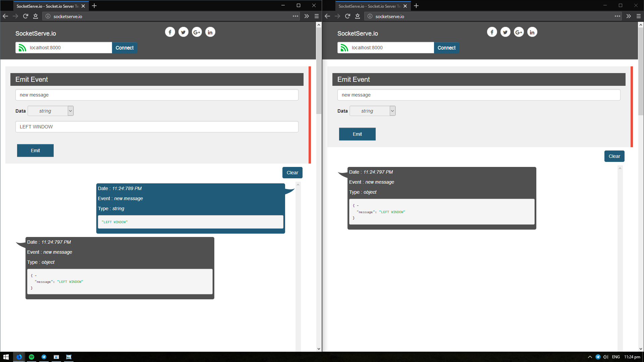This screenshot has height=362, width=644.
Task: Click the bookmarks icon in left browser toolbar
Action: coord(36,16)
